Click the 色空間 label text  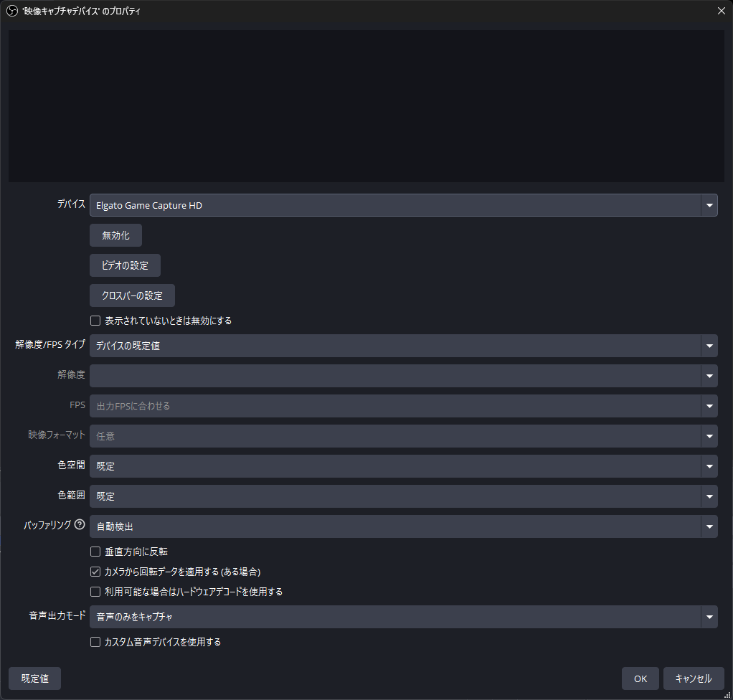71,465
